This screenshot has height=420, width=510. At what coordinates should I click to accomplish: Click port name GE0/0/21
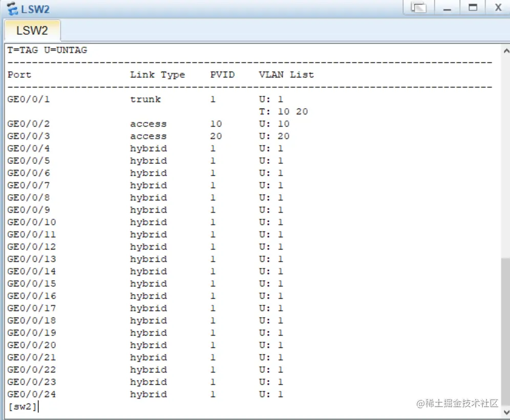pyautogui.click(x=32, y=358)
